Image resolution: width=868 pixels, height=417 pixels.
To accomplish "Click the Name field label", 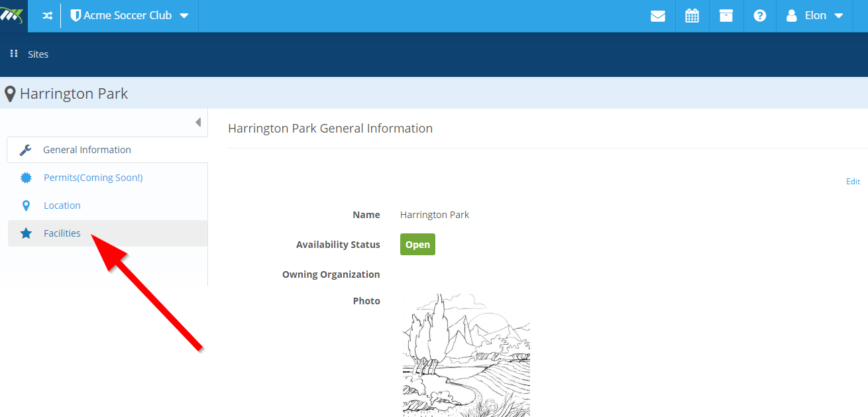I will coord(366,215).
